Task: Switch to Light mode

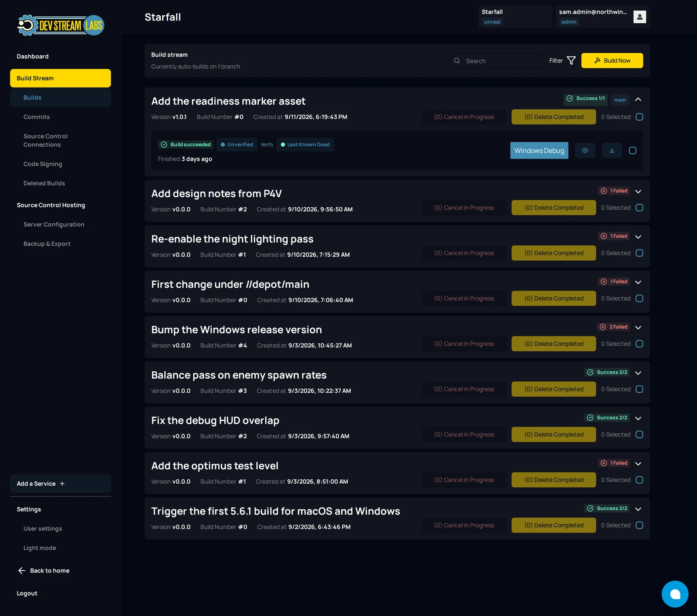Action: [40, 548]
